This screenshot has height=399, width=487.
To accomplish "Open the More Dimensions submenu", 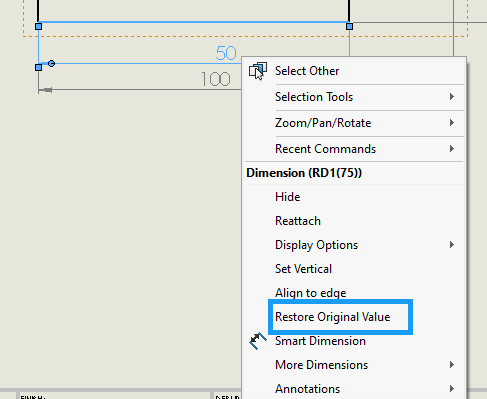I will (354, 365).
